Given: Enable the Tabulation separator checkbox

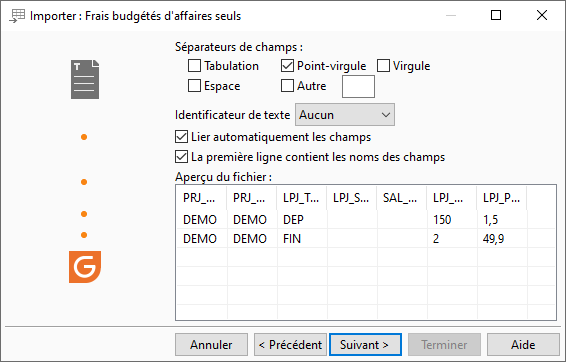Looking at the screenshot, I should click(x=195, y=66).
